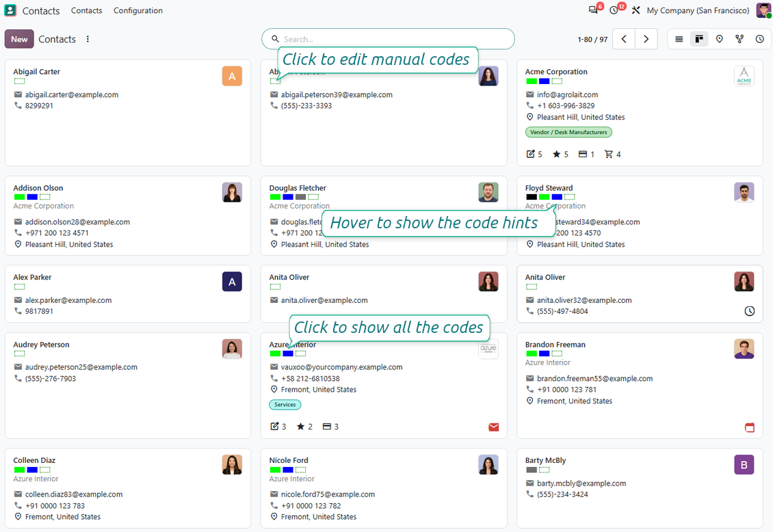The height and width of the screenshot is (532, 773).
Task: Click Barty McBly's gray code swatch
Action: coord(532,470)
